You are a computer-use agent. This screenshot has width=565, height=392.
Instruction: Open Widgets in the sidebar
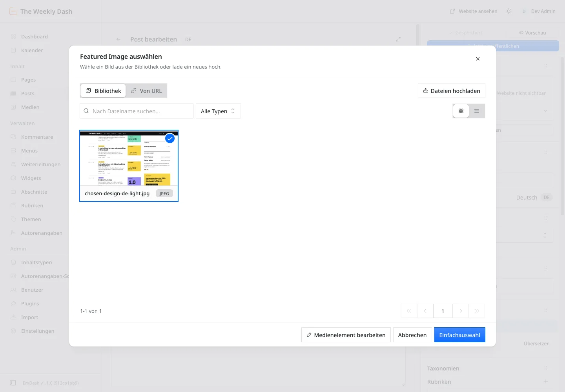coord(31,178)
